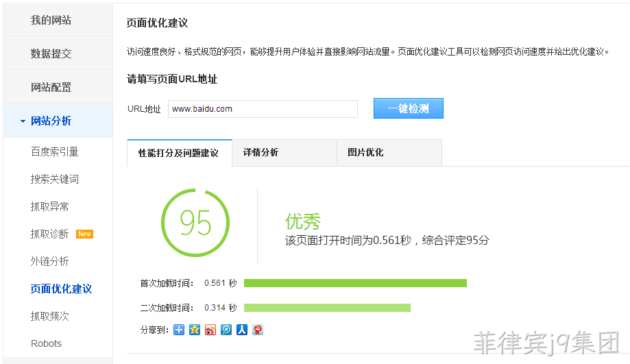Viewport: 630px width, 364px height.
Task: Click the 页面优化建议 page heading
Action: coord(157,23)
